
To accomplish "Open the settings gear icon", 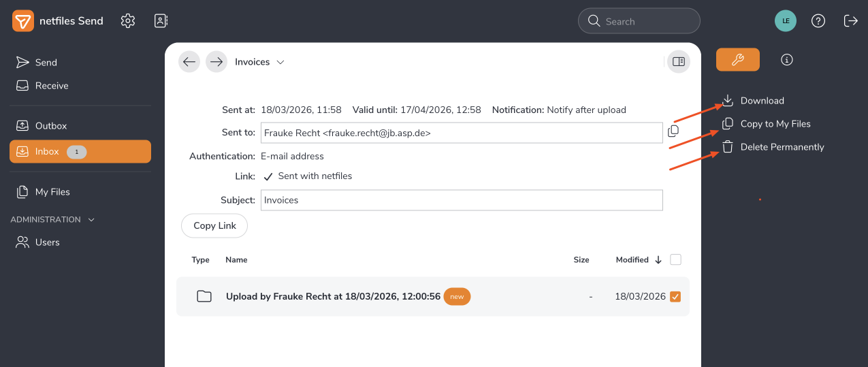I will pyautogui.click(x=128, y=21).
